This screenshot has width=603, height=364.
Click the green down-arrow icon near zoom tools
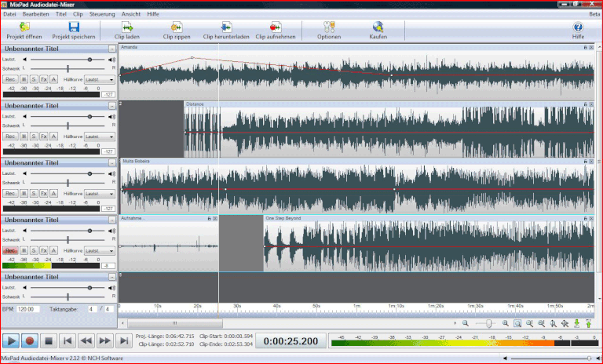click(x=576, y=324)
